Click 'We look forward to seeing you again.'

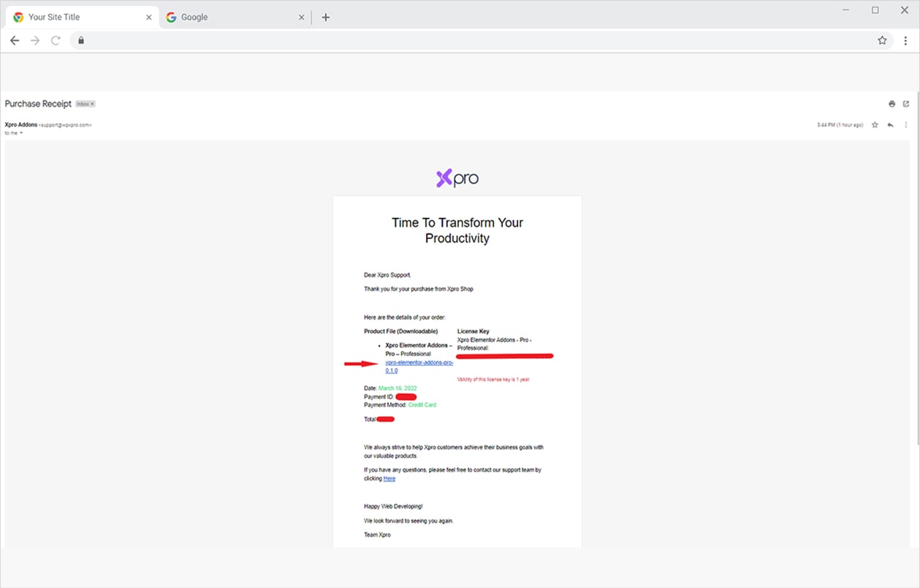(x=409, y=521)
